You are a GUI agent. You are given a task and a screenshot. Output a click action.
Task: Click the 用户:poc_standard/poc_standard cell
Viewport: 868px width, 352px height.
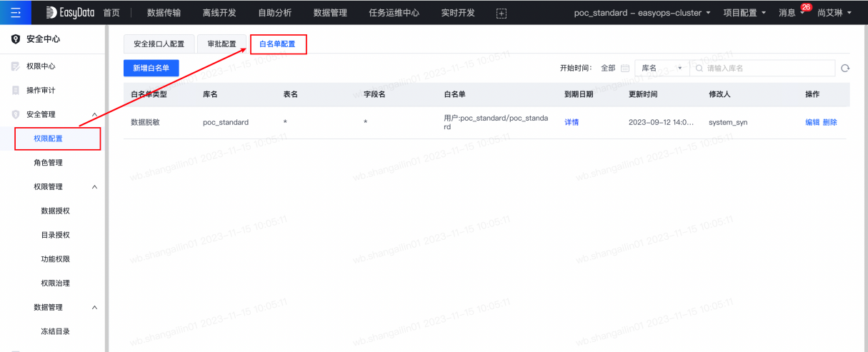point(495,122)
